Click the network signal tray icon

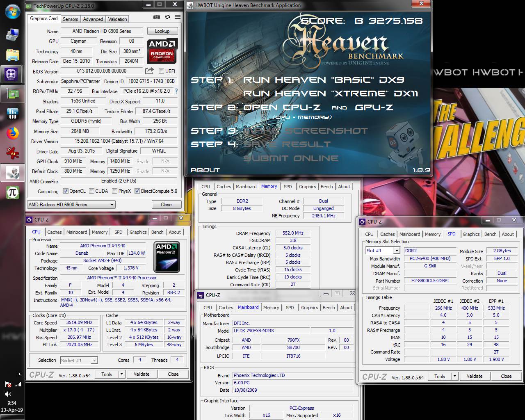click(x=18, y=384)
